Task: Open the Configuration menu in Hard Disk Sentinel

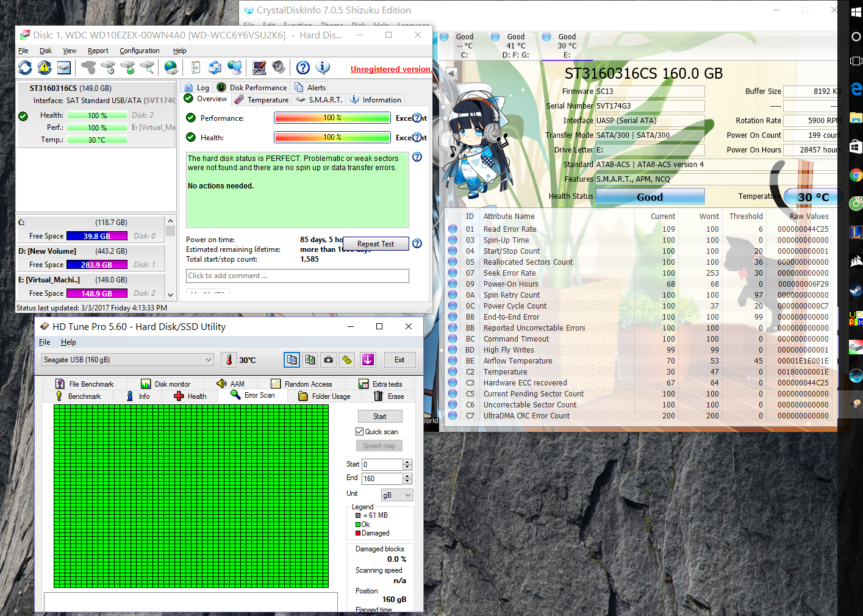Action: pyautogui.click(x=140, y=51)
